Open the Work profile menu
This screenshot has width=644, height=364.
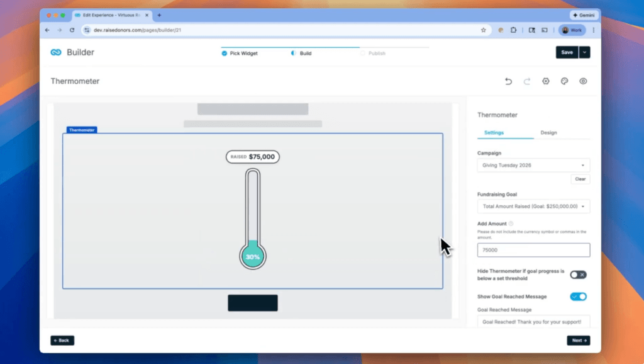pyautogui.click(x=572, y=30)
